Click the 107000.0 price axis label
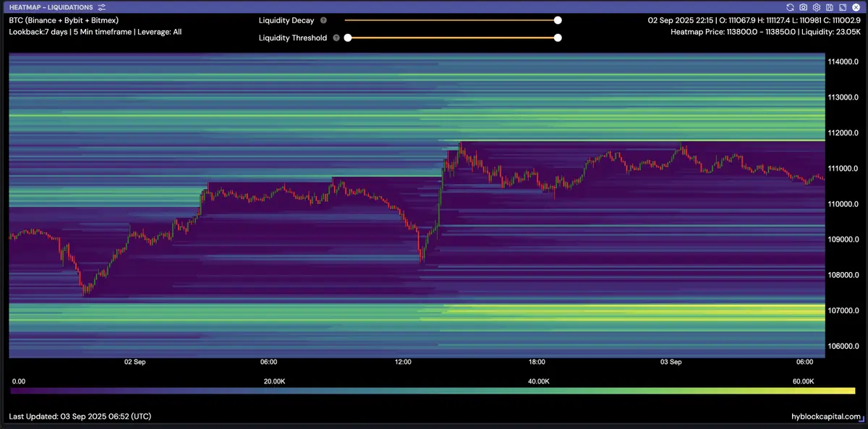Viewport: 868px width, 429px height. pos(843,310)
